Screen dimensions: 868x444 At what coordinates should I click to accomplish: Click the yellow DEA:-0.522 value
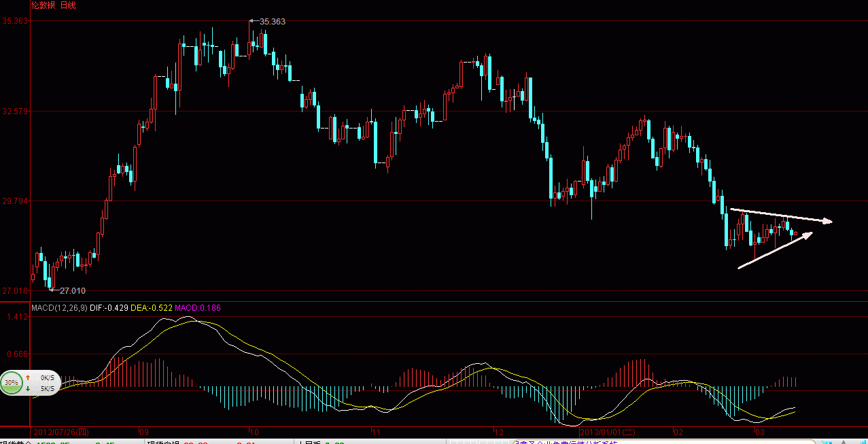(152, 308)
